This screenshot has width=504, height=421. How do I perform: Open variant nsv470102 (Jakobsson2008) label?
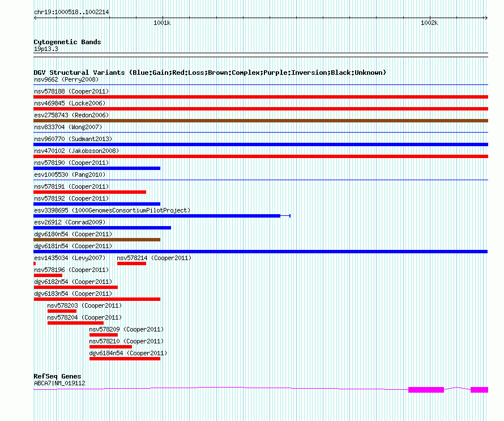(76, 151)
